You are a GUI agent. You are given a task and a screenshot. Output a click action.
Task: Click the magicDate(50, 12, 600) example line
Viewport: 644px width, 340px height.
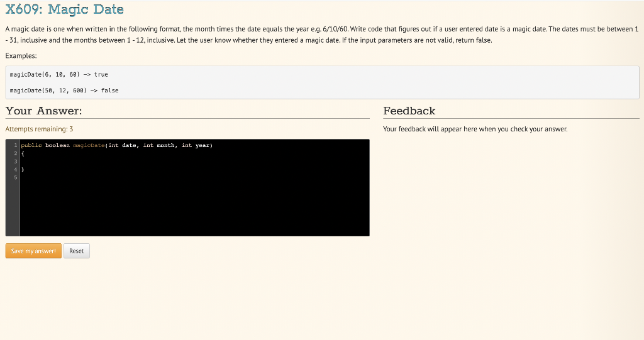pos(64,90)
